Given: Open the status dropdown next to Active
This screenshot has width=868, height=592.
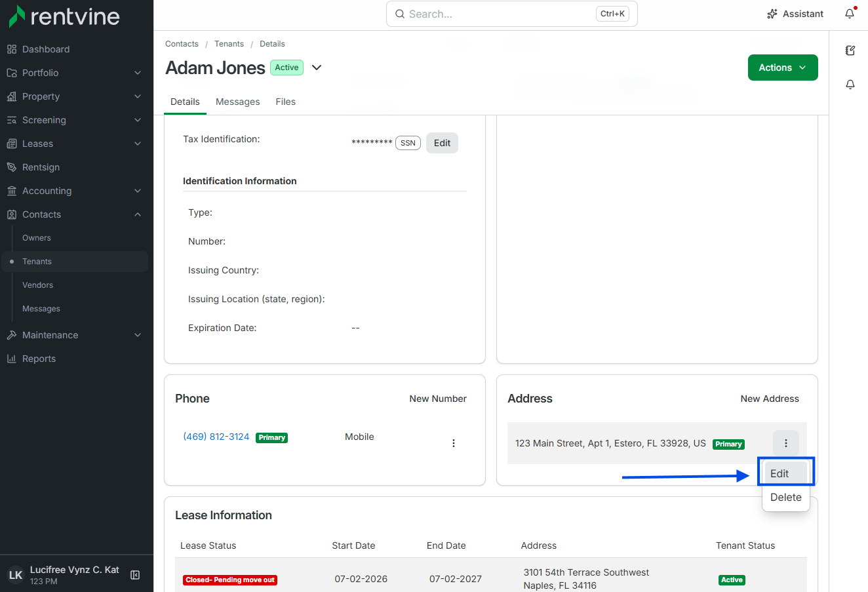Looking at the screenshot, I should tap(317, 68).
